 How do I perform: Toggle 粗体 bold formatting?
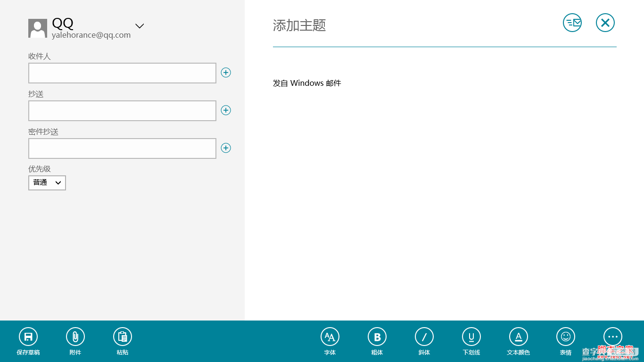pos(377,337)
